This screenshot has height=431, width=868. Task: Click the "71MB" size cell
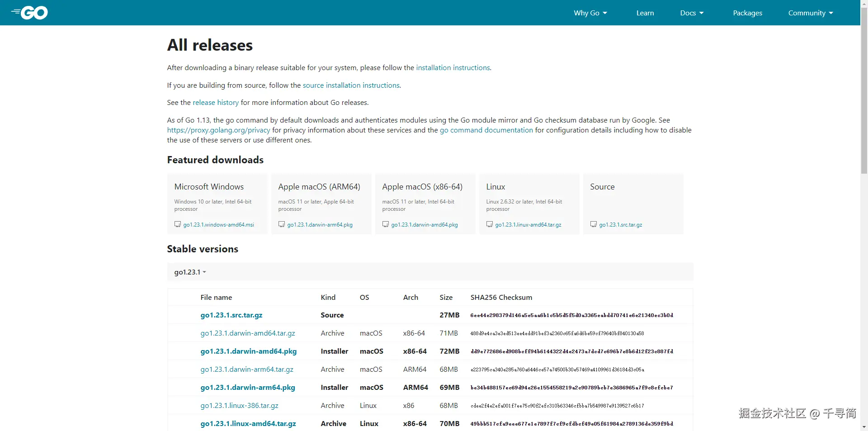click(449, 333)
